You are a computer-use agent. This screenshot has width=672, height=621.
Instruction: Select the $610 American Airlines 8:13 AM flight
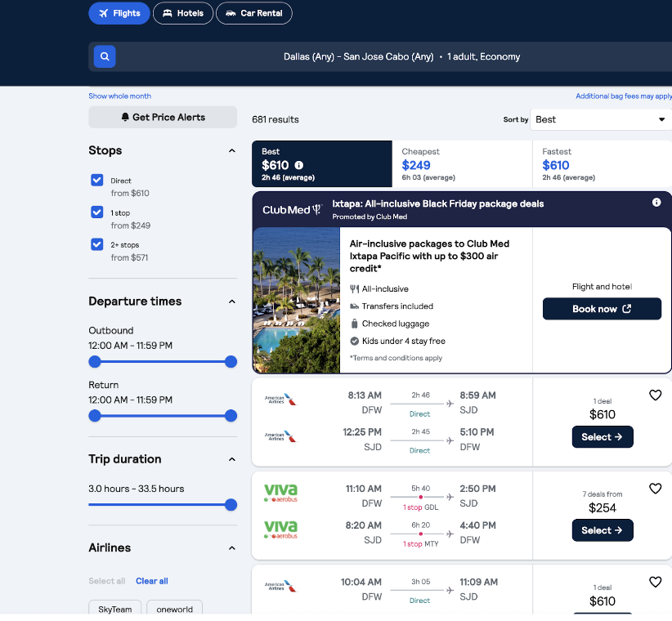[x=603, y=437]
